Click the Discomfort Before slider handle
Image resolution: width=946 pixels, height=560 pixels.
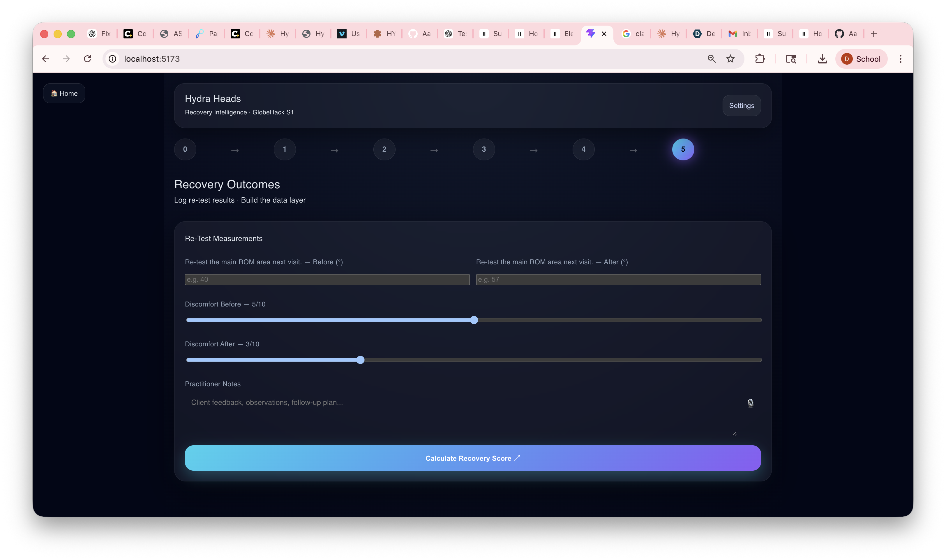tap(474, 320)
